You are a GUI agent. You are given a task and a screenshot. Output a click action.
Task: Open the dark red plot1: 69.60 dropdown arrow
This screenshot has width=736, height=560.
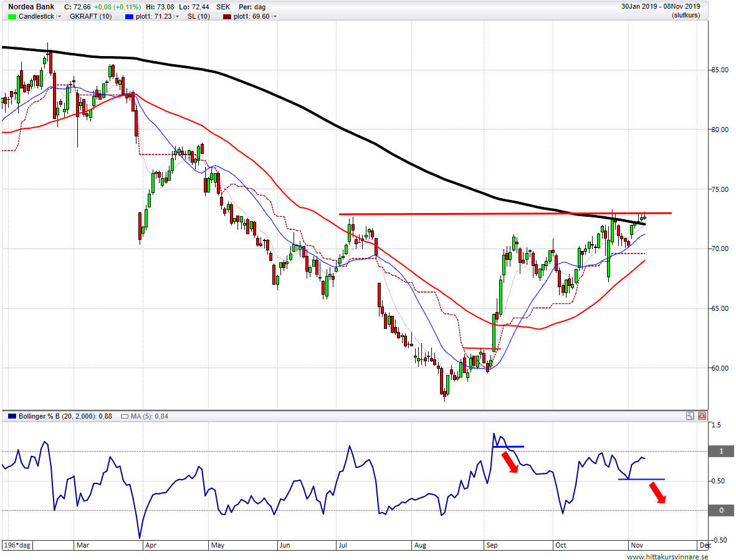(275, 16)
